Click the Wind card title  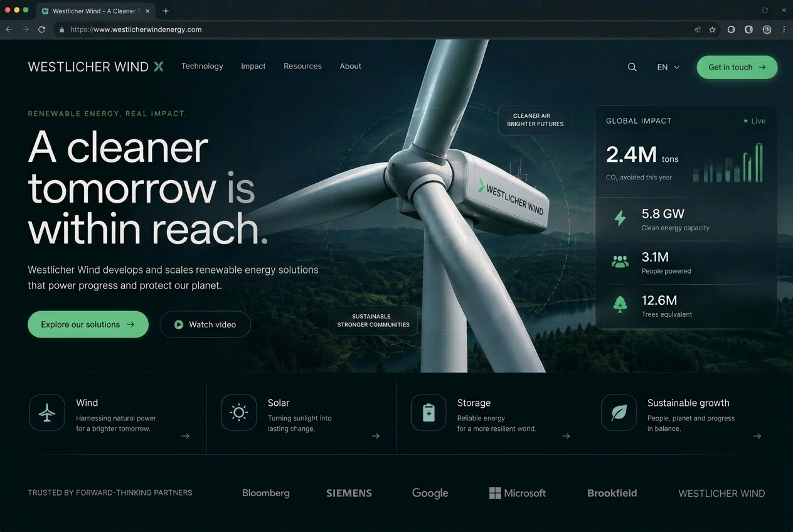87,403
